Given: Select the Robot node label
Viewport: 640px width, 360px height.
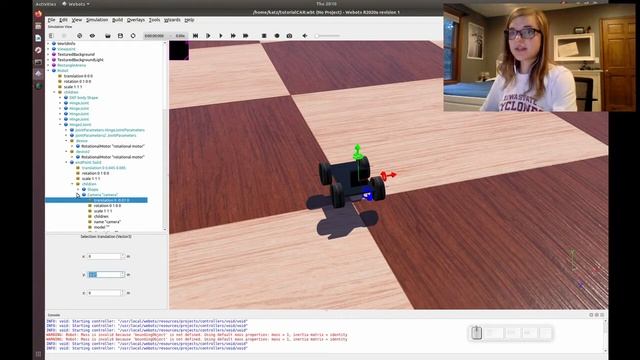Looking at the screenshot, I should coord(62,71).
